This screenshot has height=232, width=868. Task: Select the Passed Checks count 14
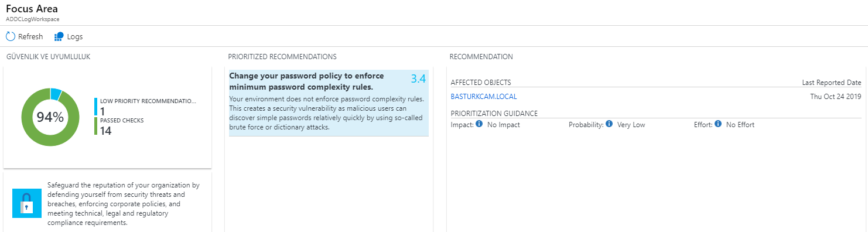(x=105, y=130)
